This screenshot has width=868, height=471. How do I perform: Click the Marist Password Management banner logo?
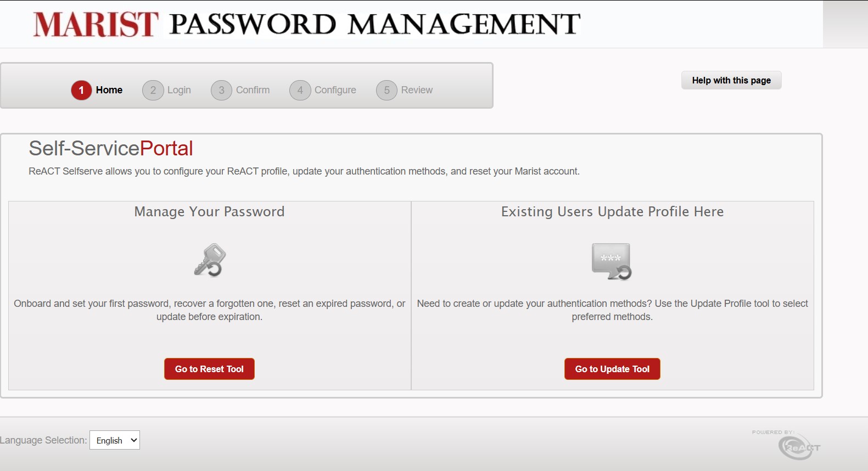[x=306, y=25]
